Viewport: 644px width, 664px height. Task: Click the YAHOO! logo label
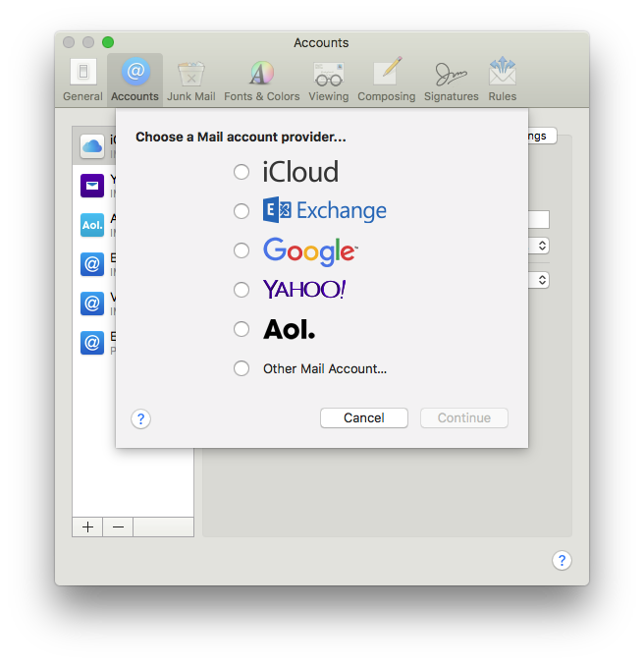point(304,290)
